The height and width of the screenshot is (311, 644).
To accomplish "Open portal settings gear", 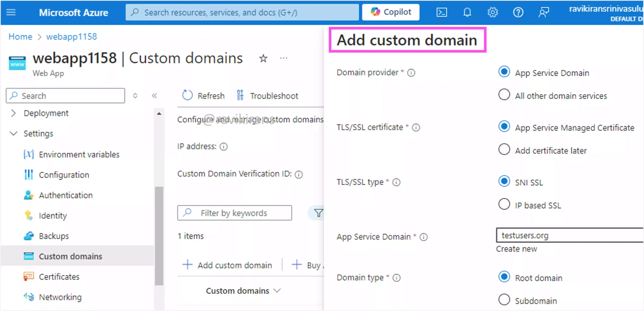I will pyautogui.click(x=493, y=12).
